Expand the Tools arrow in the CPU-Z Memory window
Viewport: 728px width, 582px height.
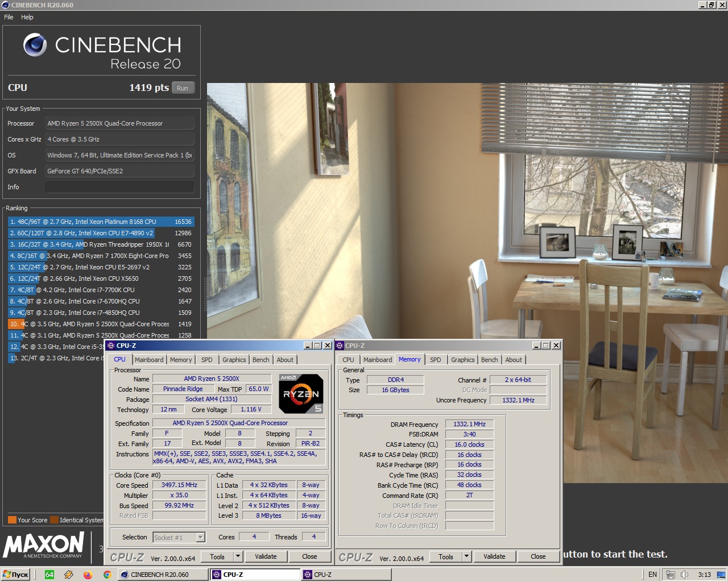(467, 557)
